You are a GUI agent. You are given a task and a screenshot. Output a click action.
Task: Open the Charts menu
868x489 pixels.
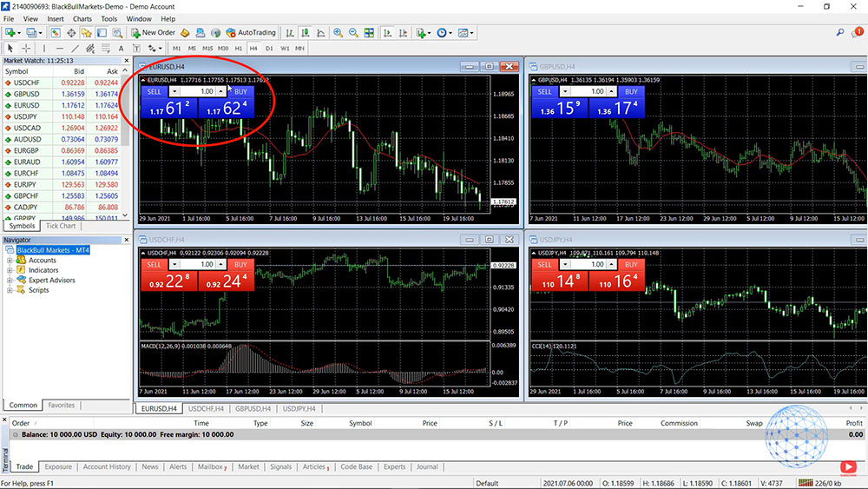(x=82, y=19)
